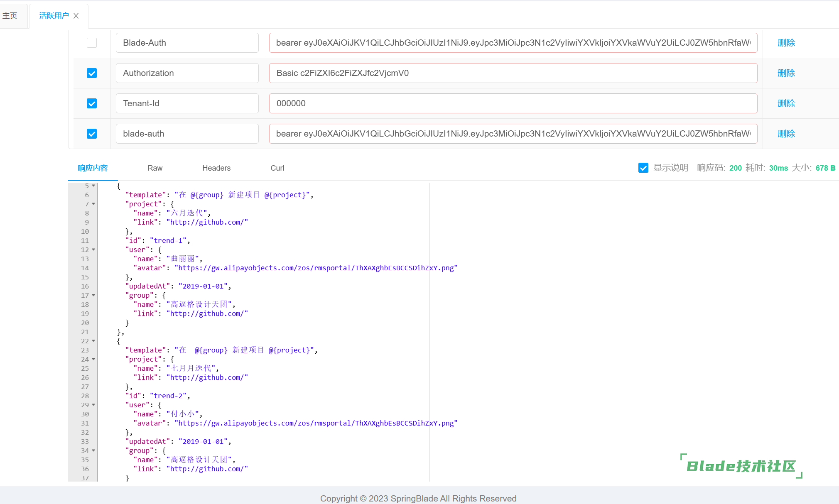Click the response code 200 value
This screenshot has width=839, height=504.
pos(736,168)
